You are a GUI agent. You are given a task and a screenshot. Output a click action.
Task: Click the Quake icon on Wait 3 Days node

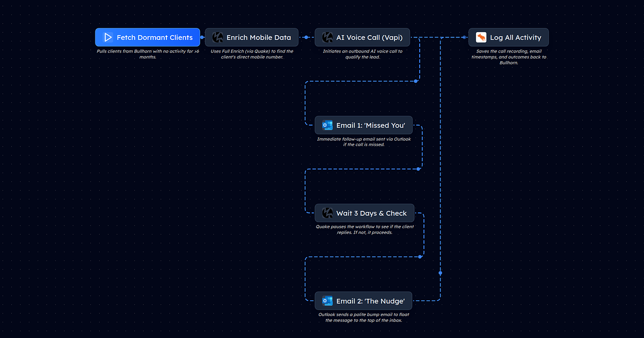(327, 214)
